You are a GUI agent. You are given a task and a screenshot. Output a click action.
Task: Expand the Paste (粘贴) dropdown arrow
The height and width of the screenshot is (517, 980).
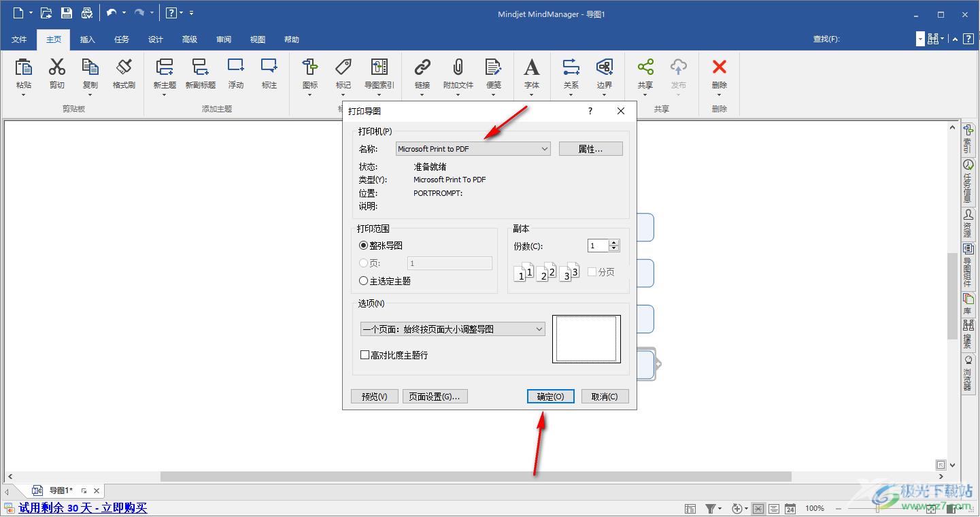(24, 95)
